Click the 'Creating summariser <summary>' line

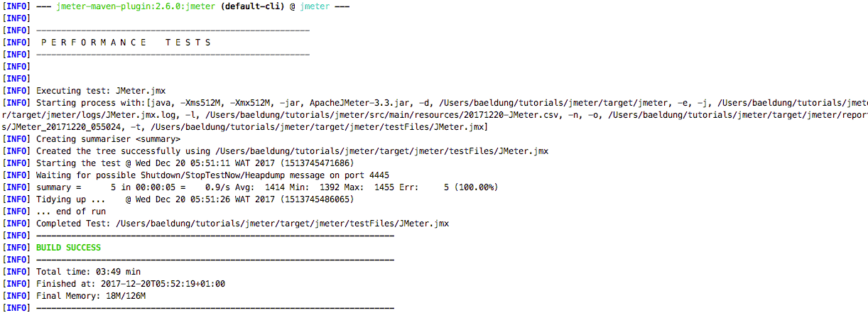(x=103, y=139)
